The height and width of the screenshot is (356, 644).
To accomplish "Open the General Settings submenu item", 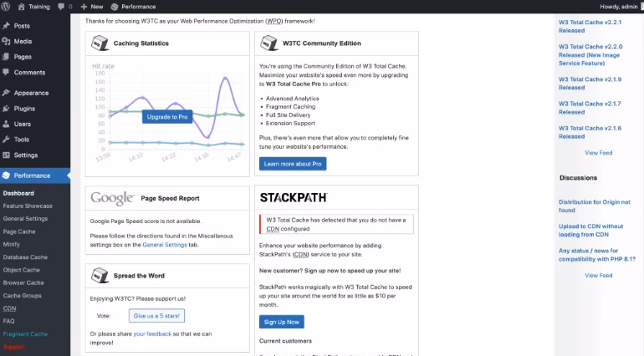I will tap(25, 218).
